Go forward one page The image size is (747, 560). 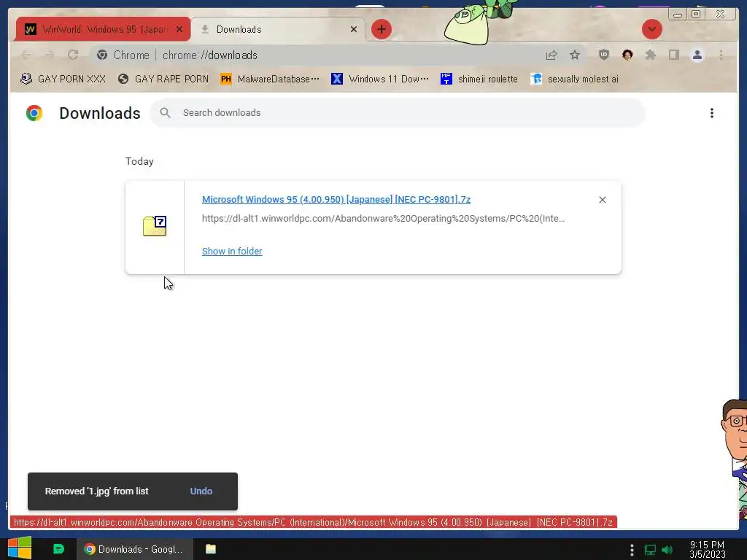(50, 55)
